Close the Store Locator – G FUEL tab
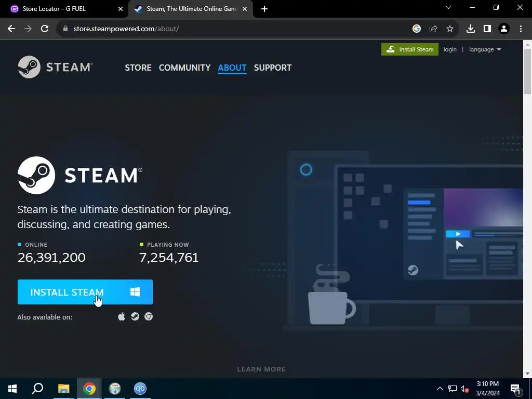The width and height of the screenshot is (532, 399). [120, 9]
